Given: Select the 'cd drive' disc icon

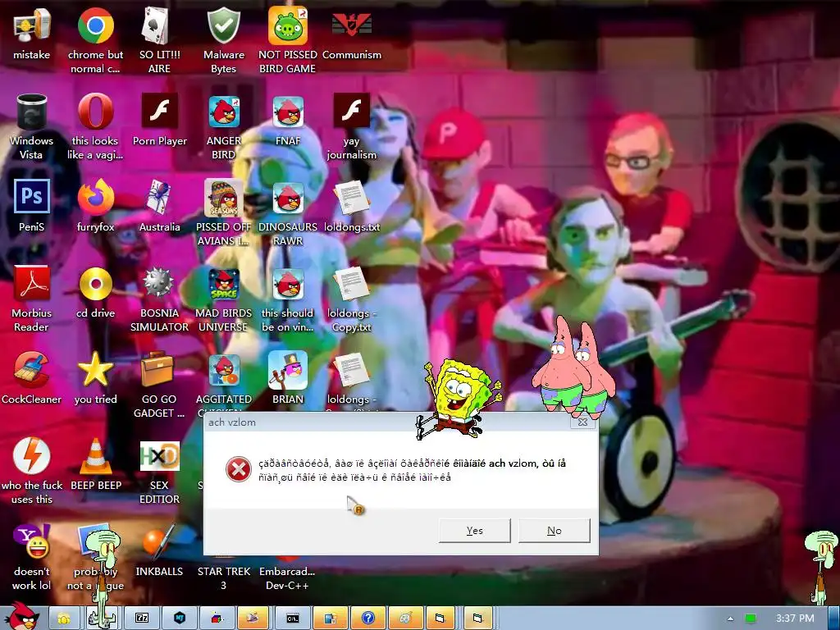Looking at the screenshot, I should click(x=95, y=284).
